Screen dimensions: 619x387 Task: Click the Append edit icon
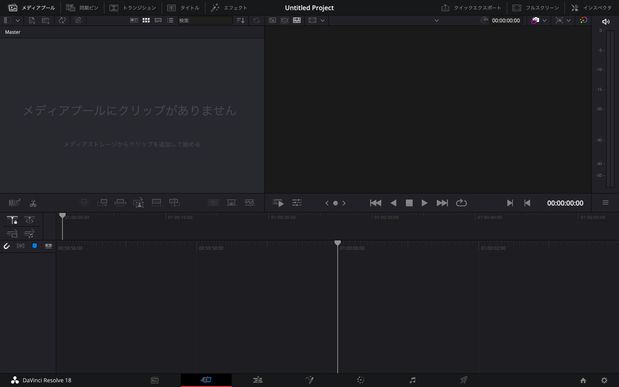[x=102, y=203]
